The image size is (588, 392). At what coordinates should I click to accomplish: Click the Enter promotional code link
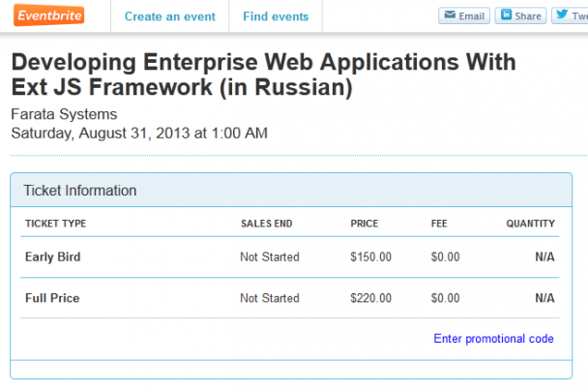493,339
